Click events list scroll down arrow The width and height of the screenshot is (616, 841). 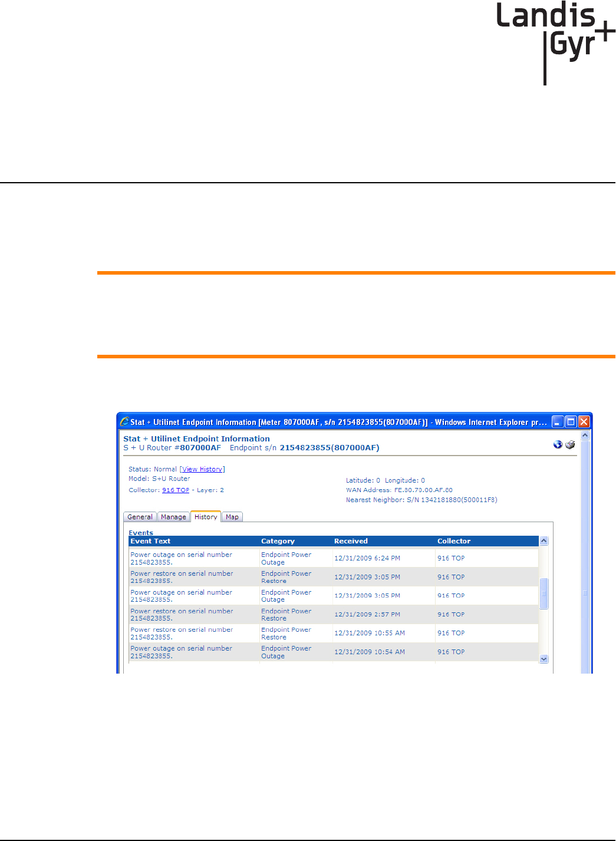point(544,659)
